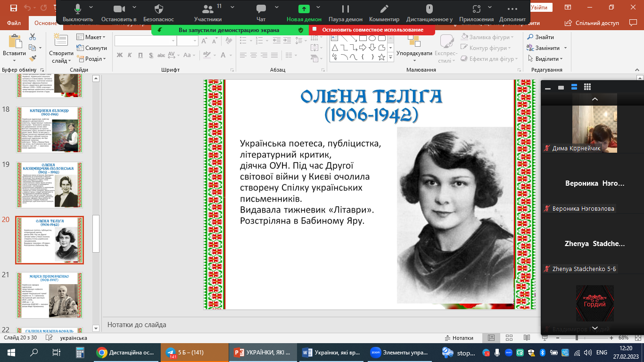Click the Cut scissors icon

pyautogui.click(x=33, y=37)
